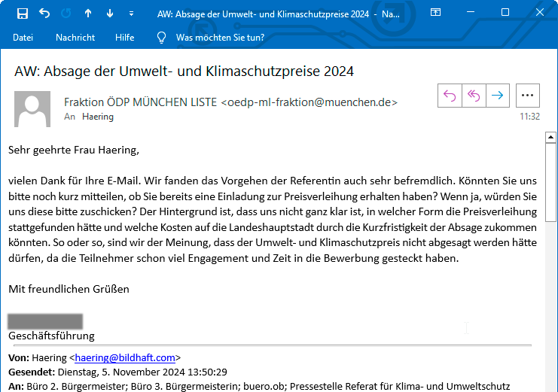Go to previous item with up arrow

(x=88, y=14)
